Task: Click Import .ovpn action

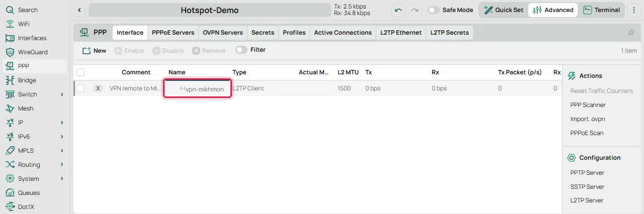Action: point(588,119)
